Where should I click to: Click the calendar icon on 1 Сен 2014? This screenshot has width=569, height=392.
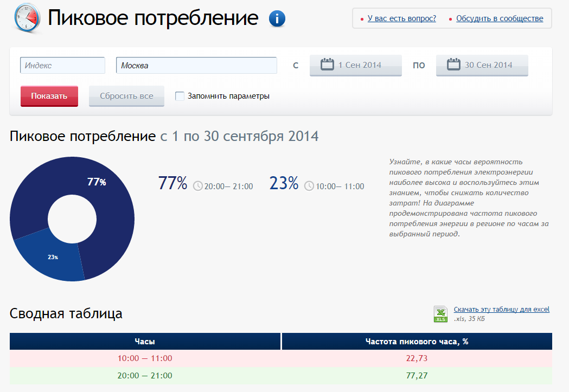pos(329,65)
